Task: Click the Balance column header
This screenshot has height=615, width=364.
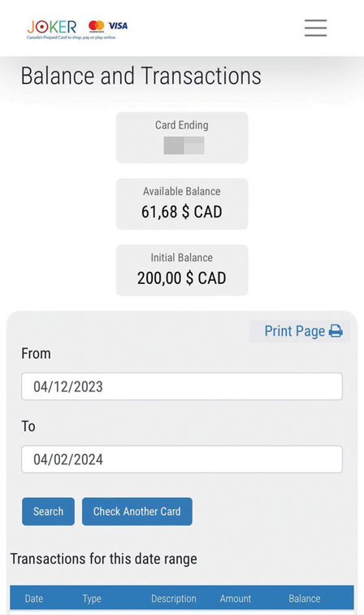Action: point(305,599)
